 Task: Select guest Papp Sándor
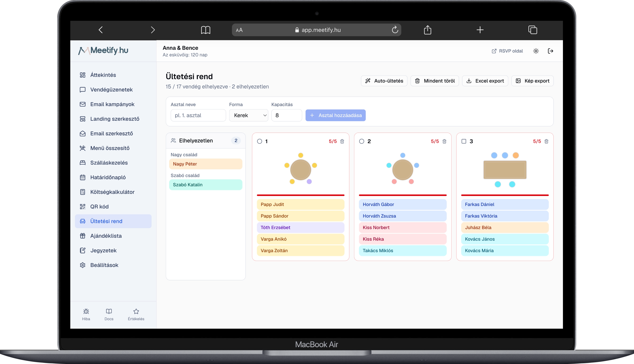pos(300,216)
